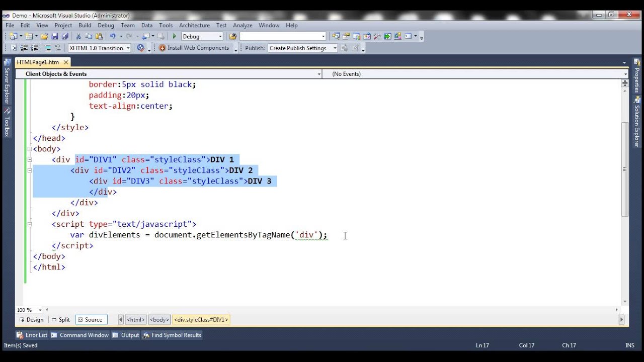Click the Find in Files icon
This screenshot has width=644, height=362.
pos(232,36)
